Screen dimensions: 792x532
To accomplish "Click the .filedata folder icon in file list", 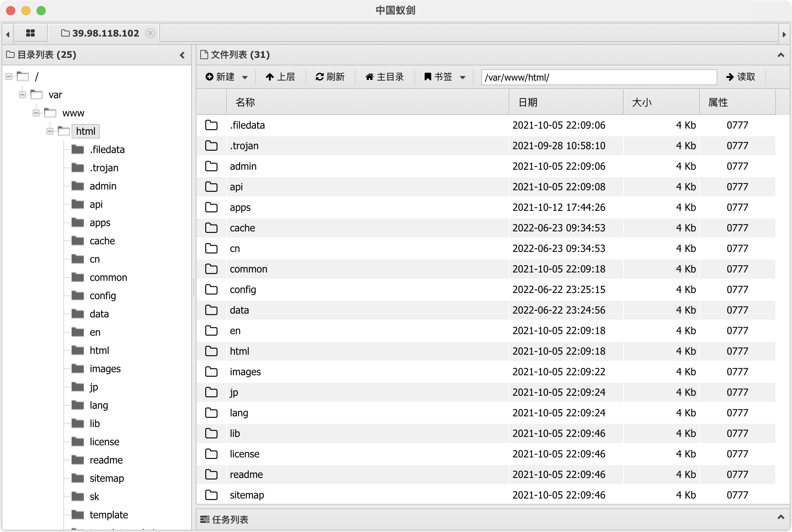I will [211, 125].
